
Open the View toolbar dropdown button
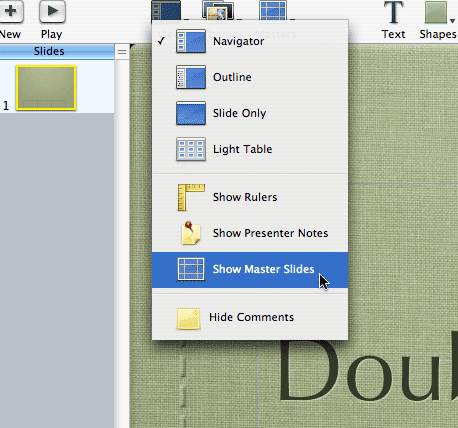(x=166, y=10)
